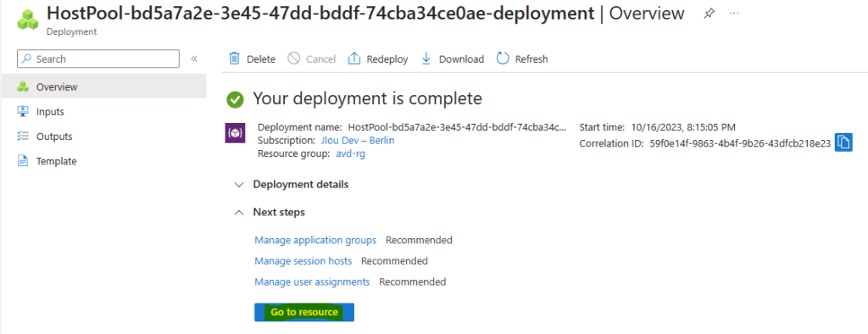
Task: Click into the sidebar Search field
Action: (x=98, y=58)
